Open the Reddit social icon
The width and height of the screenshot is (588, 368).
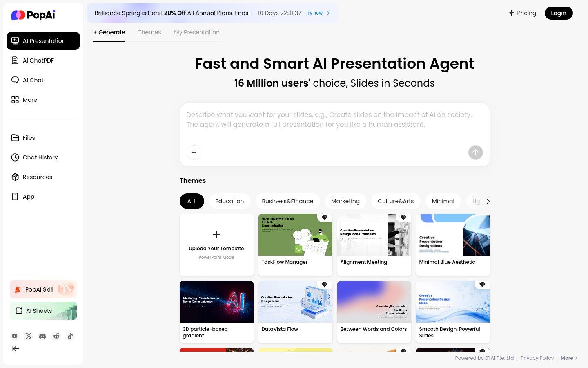[56, 336]
